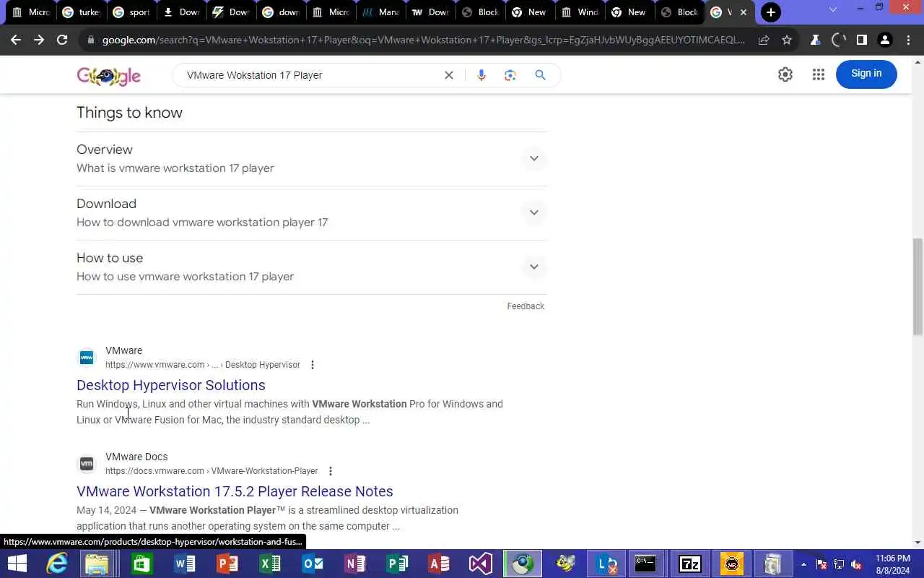This screenshot has width=924, height=578.
Task: Open the side panel icon in Chrome toolbar
Action: [861, 40]
